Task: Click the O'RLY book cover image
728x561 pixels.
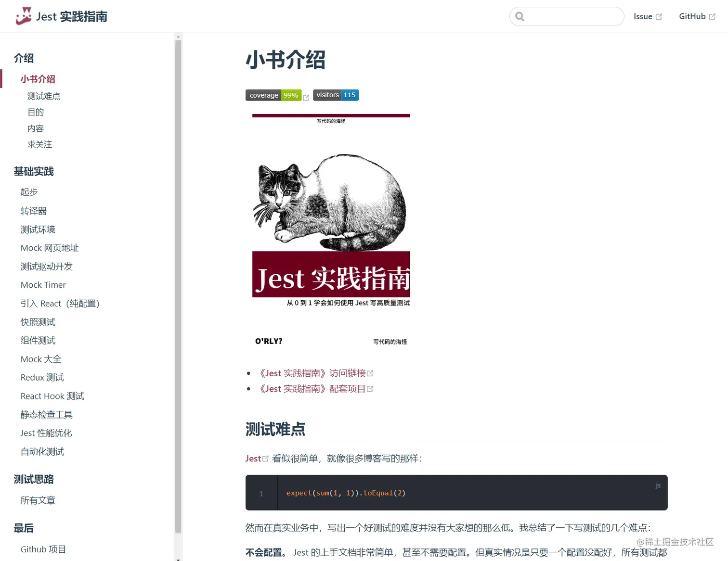Action: coord(331,230)
